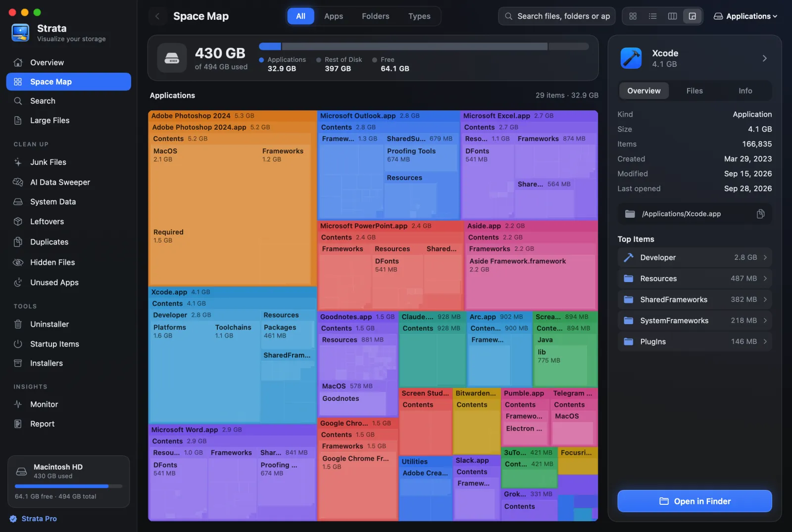Open Startup Items power icon
792x532 pixels.
18,344
